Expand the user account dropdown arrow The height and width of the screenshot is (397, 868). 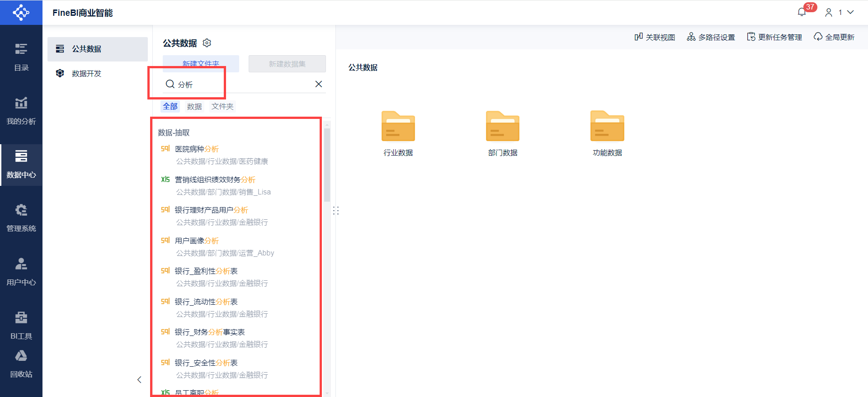850,12
